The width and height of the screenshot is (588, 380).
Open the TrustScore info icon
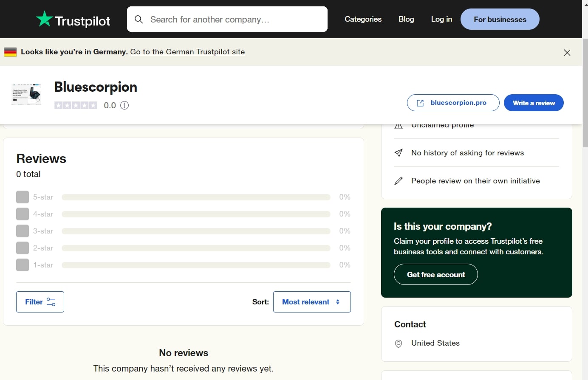pos(124,105)
